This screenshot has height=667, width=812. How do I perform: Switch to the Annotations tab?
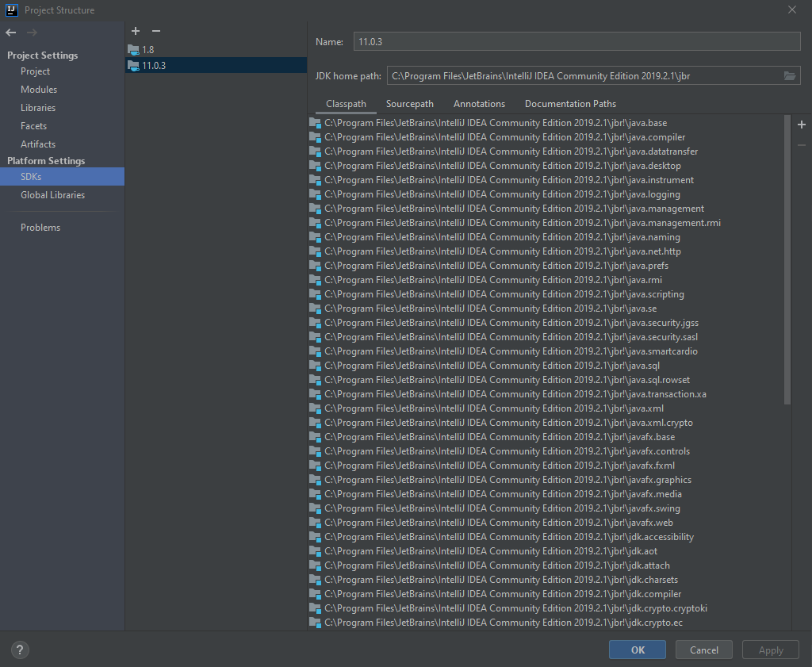pos(479,104)
